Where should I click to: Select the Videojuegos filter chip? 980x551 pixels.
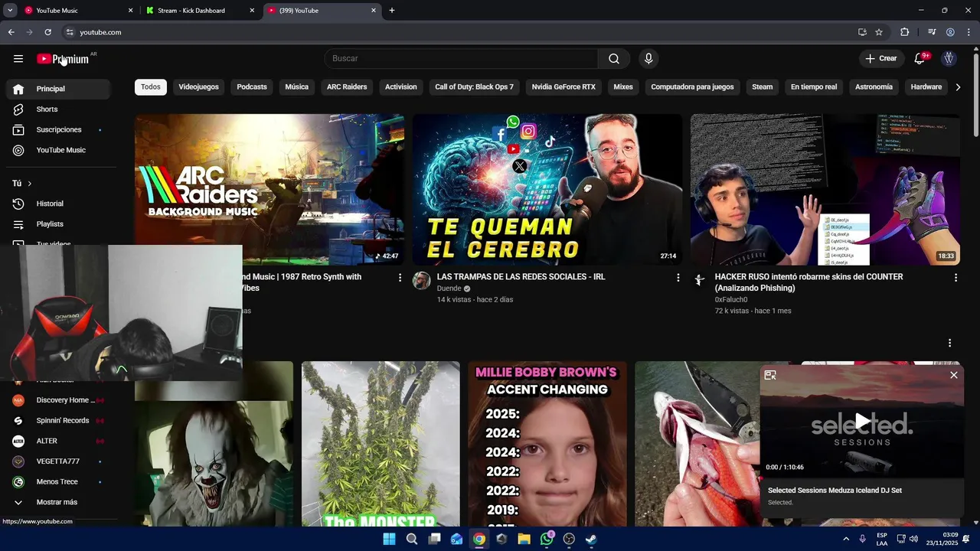click(199, 87)
